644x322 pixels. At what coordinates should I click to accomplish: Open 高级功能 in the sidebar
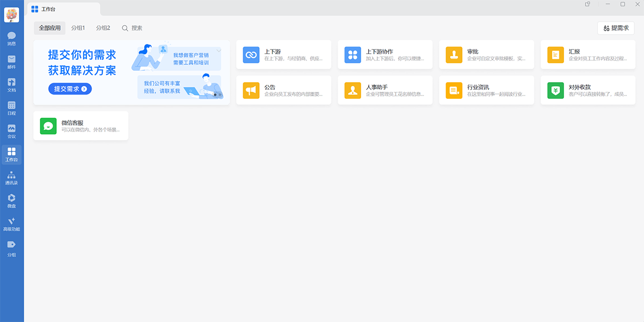12,224
